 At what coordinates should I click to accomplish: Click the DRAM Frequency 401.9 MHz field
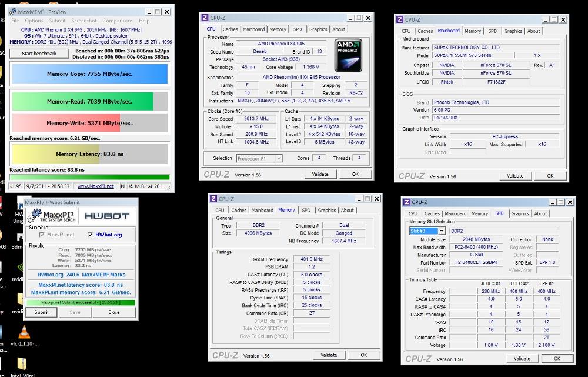pos(312,259)
